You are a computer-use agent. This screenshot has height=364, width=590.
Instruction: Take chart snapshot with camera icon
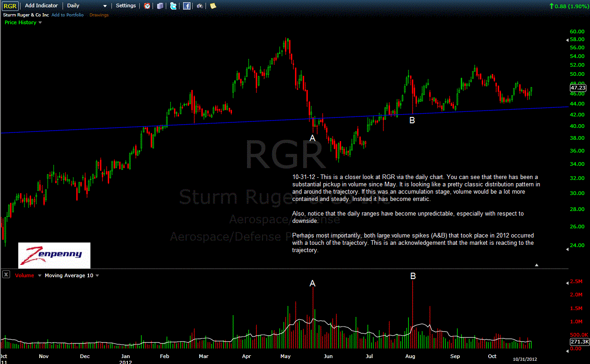(x=200, y=6)
